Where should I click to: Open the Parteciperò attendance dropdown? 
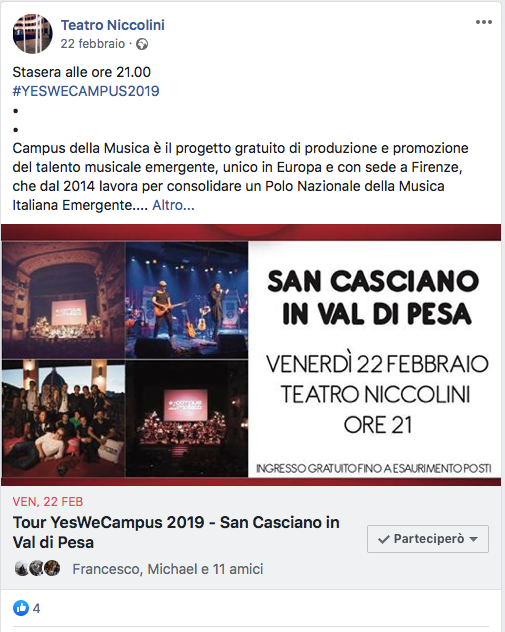point(428,539)
